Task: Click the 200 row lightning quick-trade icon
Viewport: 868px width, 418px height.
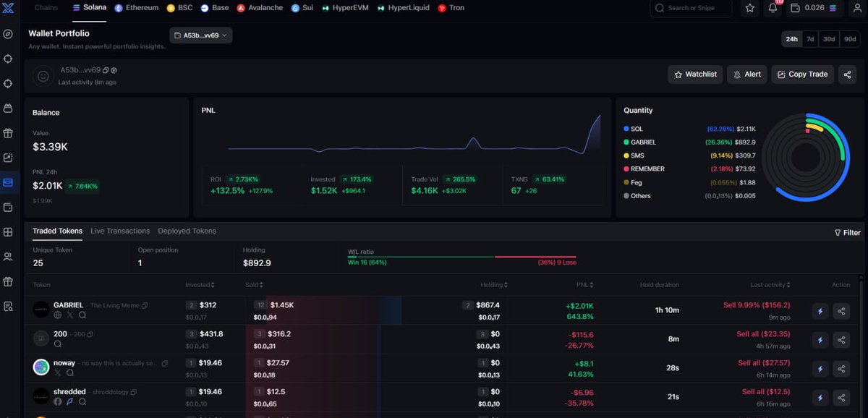Action: (x=820, y=339)
